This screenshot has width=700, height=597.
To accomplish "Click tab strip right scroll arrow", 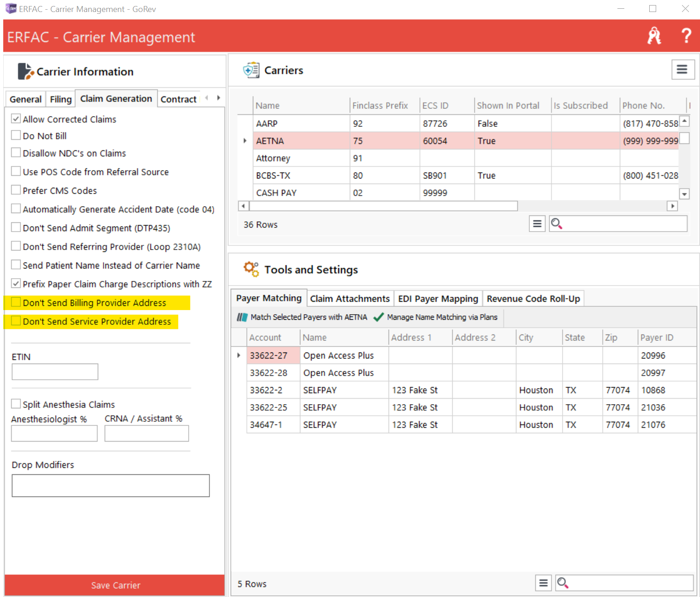I will pyautogui.click(x=218, y=98).
